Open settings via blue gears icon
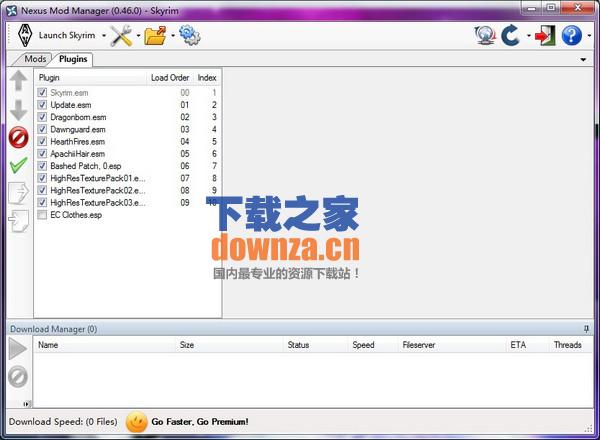Screen dimensions: 600x440 tap(189, 35)
